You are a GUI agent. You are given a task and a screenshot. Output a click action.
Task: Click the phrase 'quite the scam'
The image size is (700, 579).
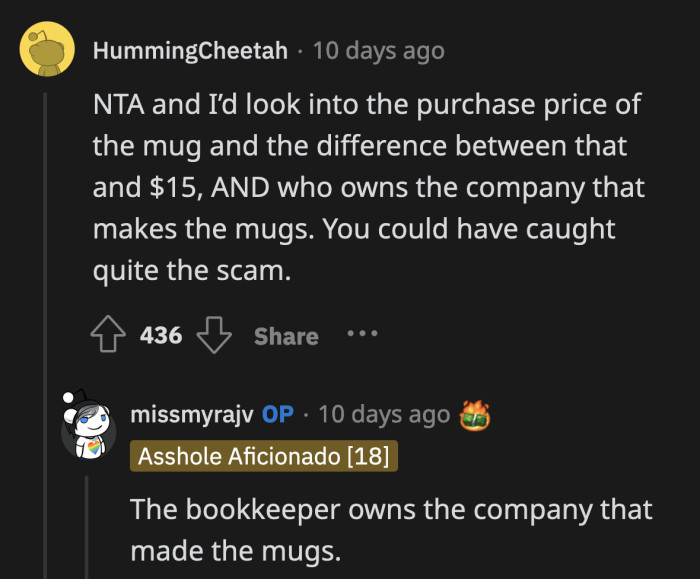pyautogui.click(x=191, y=272)
